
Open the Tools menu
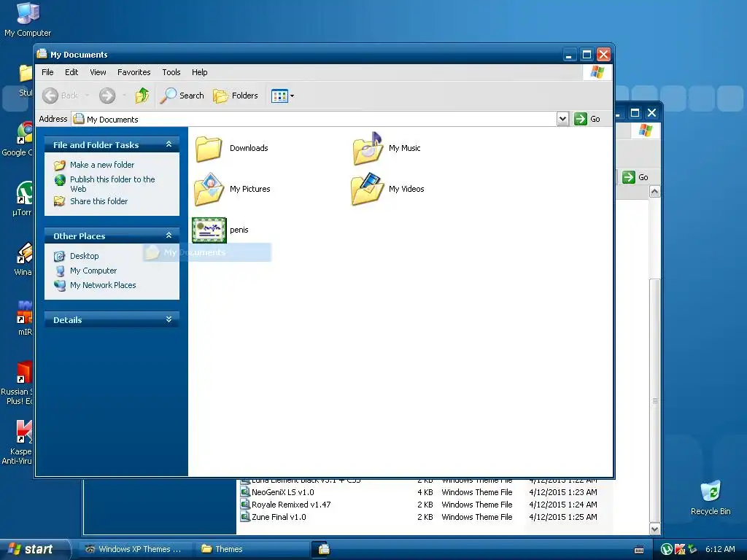[x=171, y=72]
